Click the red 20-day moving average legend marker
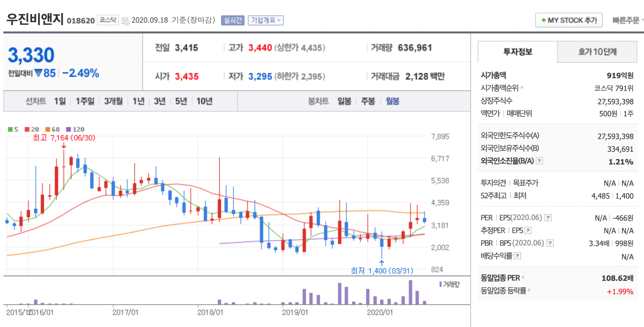This screenshot has width=644, height=327. [x=27, y=129]
